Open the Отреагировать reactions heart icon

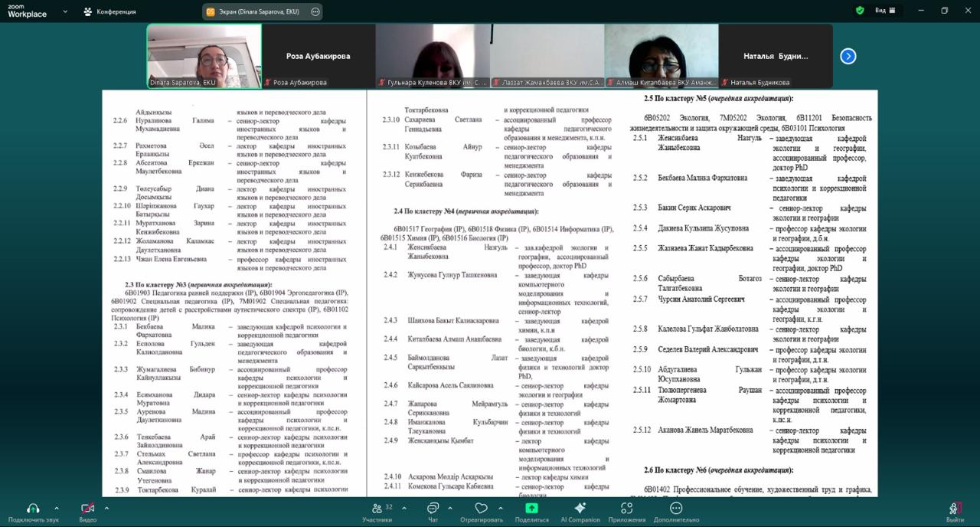coord(481,509)
